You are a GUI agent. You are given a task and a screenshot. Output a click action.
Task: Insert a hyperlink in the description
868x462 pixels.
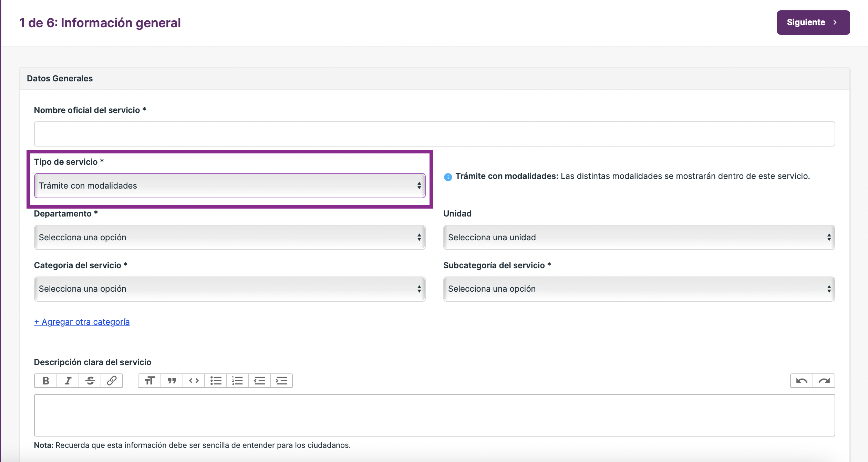(112, 381)
